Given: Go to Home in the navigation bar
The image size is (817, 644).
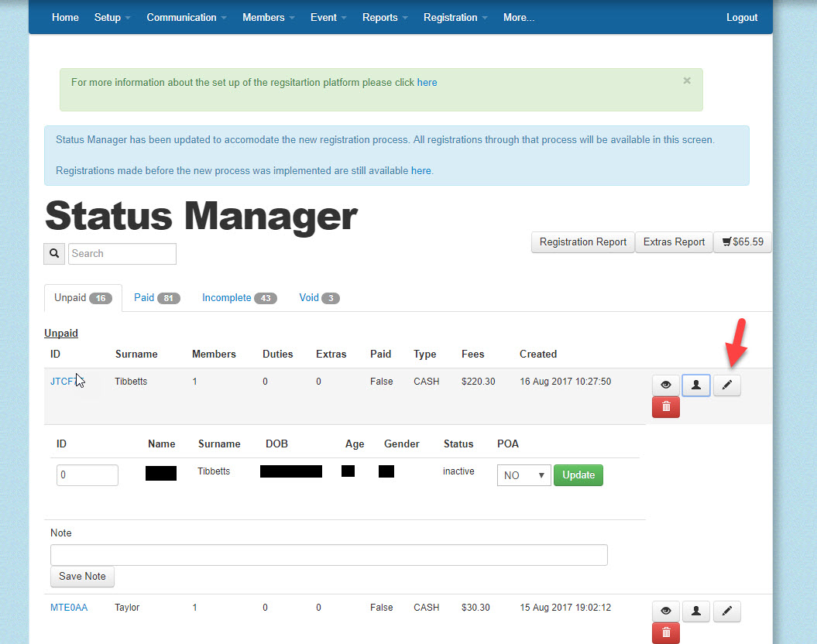Looking at the screenshot, I should tap(65, 17).
